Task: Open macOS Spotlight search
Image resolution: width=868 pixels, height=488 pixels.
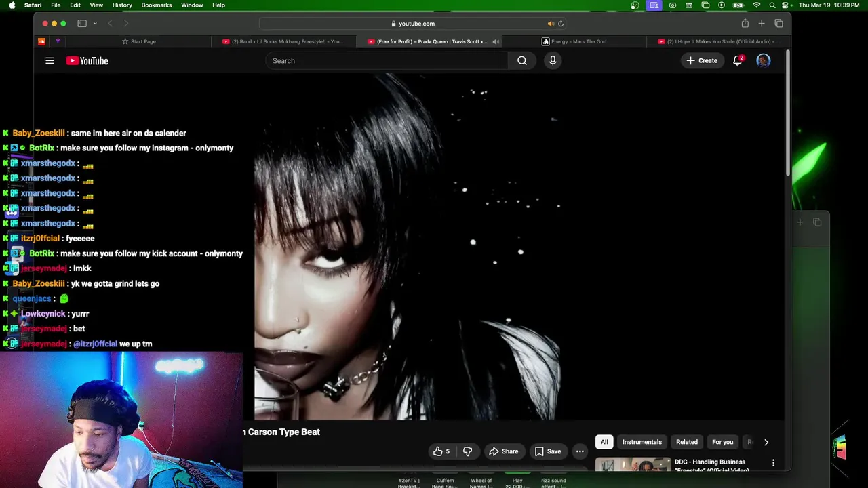Action: 772,5
